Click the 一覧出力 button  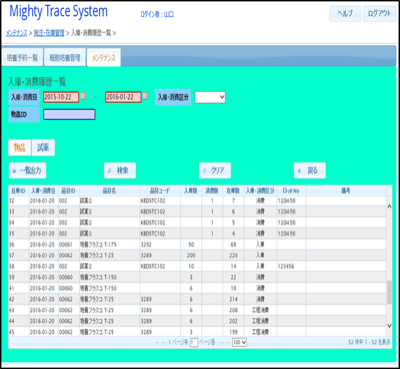[x=27, y=171]
